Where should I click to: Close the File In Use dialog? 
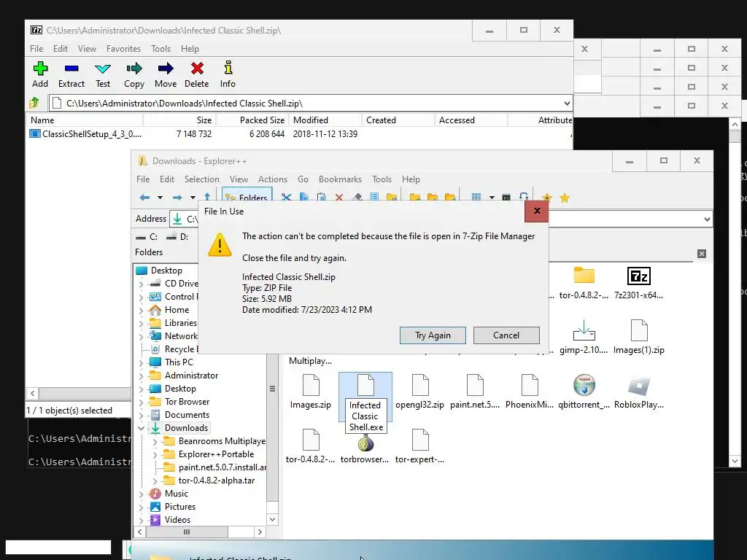click(x=537, y=211)
